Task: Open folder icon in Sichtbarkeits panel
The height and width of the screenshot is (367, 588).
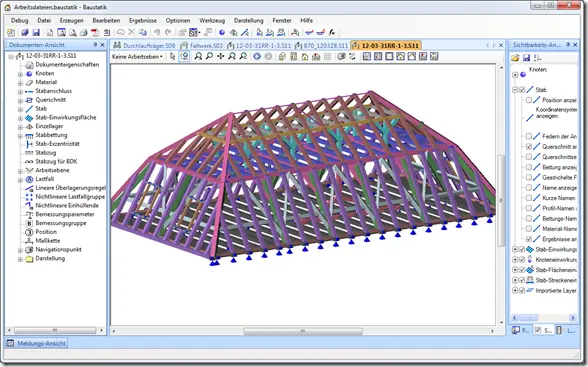Action: [x=515, y=57]
